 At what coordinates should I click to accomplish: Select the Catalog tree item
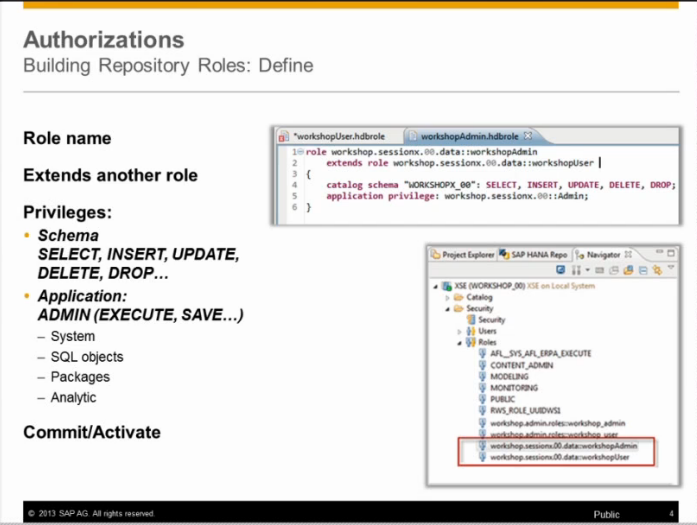pyautogui.click(x=479, y=297)
